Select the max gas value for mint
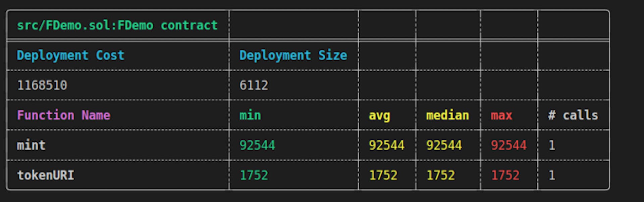The height and width of the screenshot is (202, 644). point(508,145)
